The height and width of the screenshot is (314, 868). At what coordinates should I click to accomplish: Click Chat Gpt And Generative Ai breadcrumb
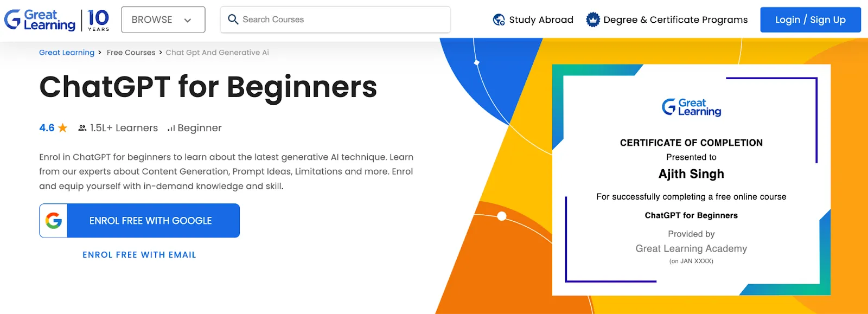pyautogui.click(x=217, y=53)
